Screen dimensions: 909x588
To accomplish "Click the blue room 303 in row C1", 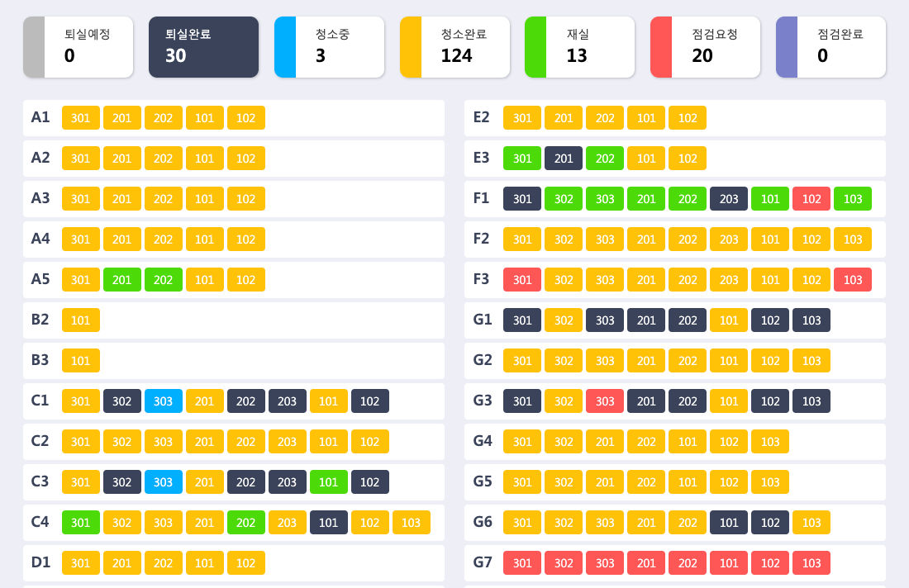I will pyautogui.click(x=164, y=401).
